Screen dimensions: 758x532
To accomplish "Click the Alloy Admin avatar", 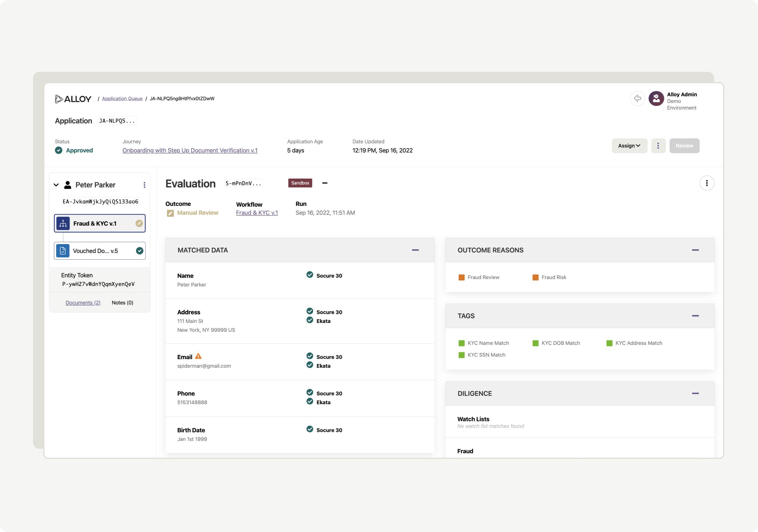I will (656, 99).
